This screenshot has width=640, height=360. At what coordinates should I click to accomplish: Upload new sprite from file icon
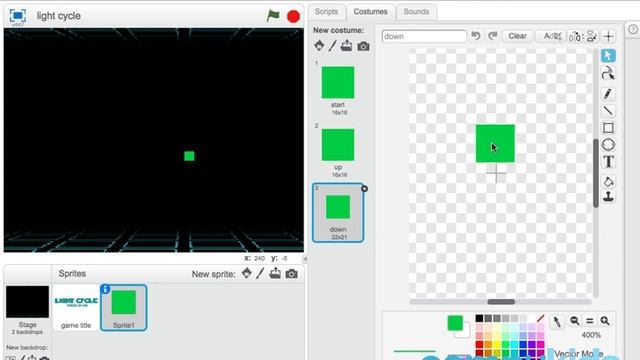coord(275,273)
